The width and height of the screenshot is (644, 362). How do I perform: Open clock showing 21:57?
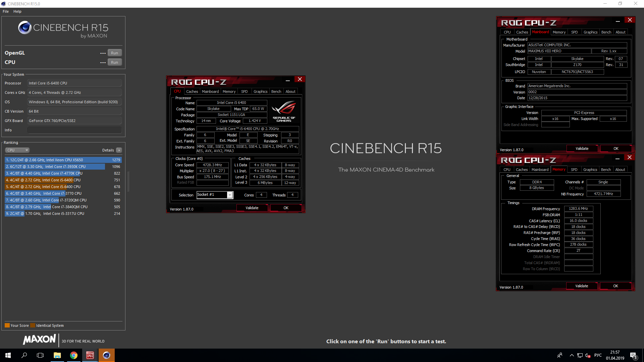coord(615,355)
